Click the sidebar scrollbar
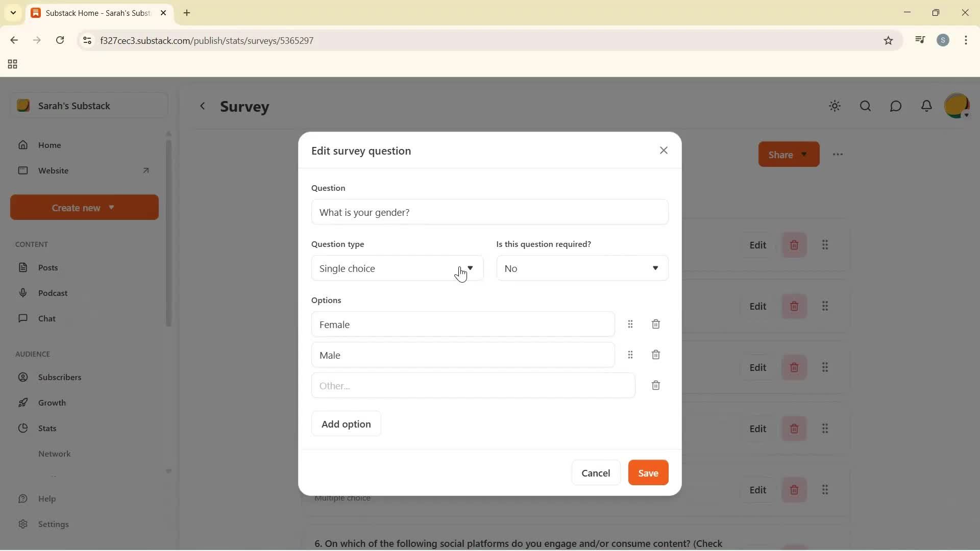 [x=169, y=232]
